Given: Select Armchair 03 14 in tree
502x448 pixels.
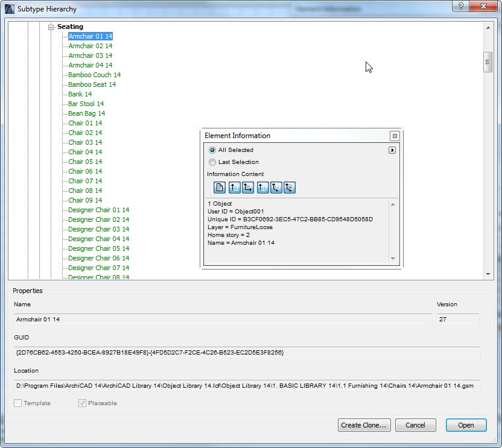Looking at the screenshot, I should click(x=91, y=55).
